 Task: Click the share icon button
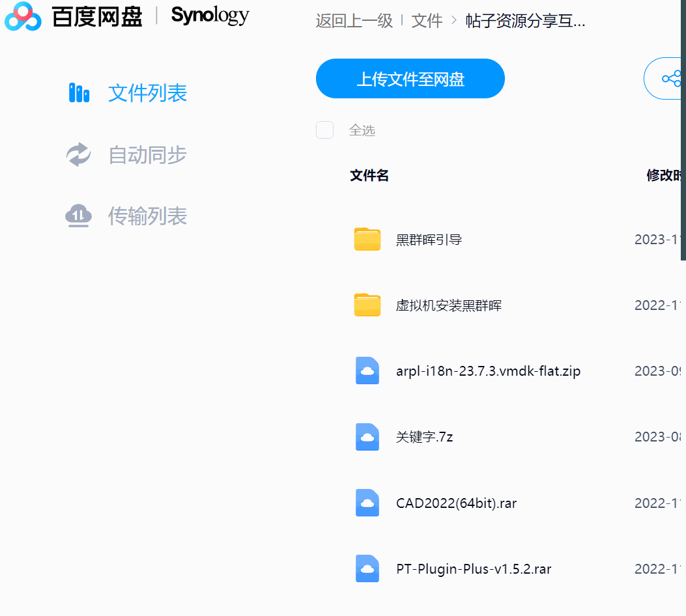coord(670,79)
